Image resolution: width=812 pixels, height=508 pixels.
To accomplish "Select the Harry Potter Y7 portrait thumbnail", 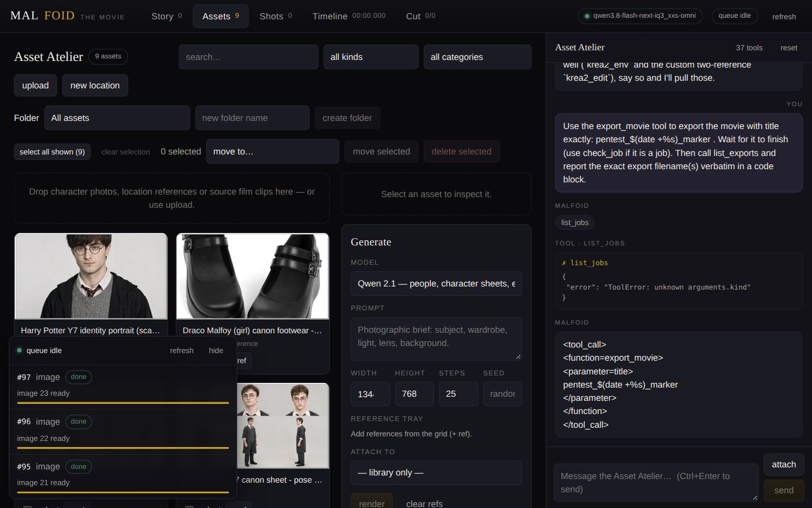I will coord(91,276).
